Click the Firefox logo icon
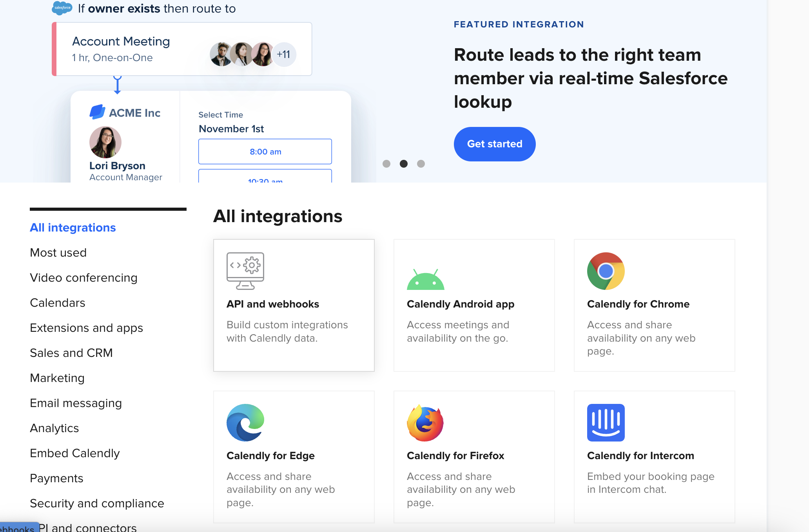809x532 pixels. [425, 423]
